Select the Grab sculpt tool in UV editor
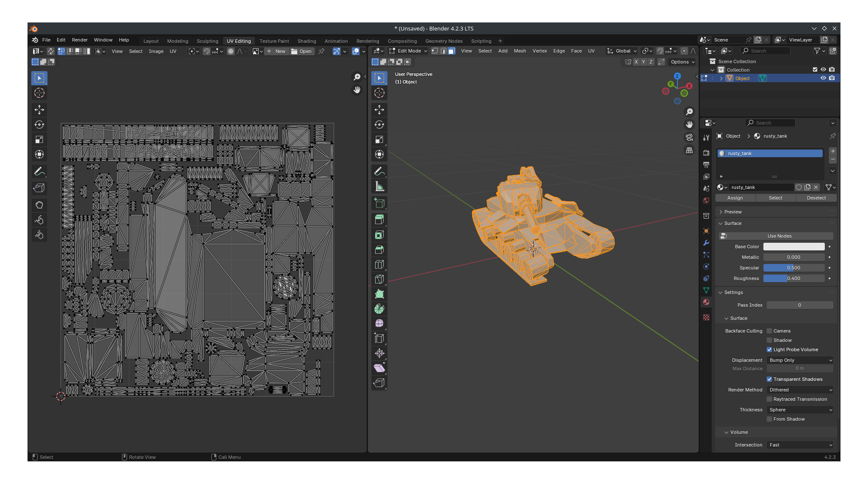This screenshot has width=868, height=494. coord(39,205)
